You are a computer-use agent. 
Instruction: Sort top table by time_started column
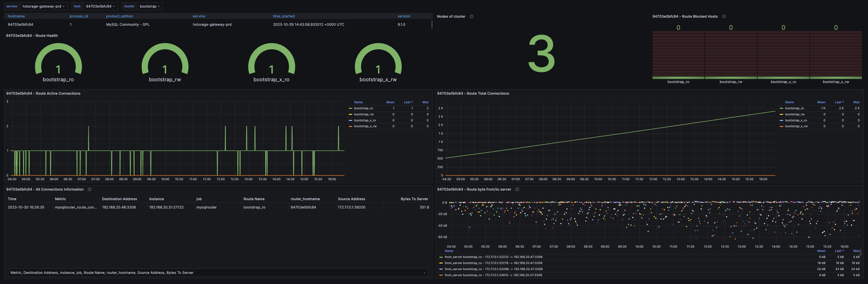[283, 16]
